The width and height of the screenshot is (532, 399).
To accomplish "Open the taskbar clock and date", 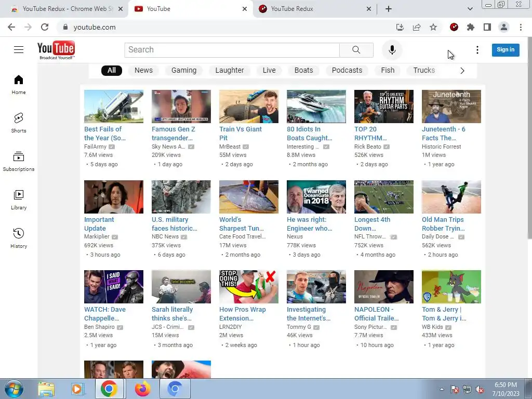I will coord(506,389).
